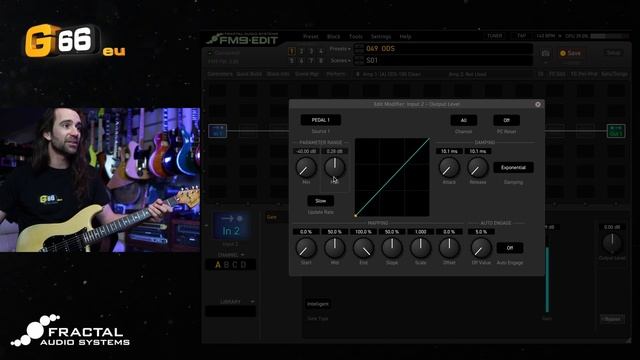Select the Out 1 block on grid
The height and width of the screenshot is (360, 640).
pyautogui.click(x=616, y=131)
